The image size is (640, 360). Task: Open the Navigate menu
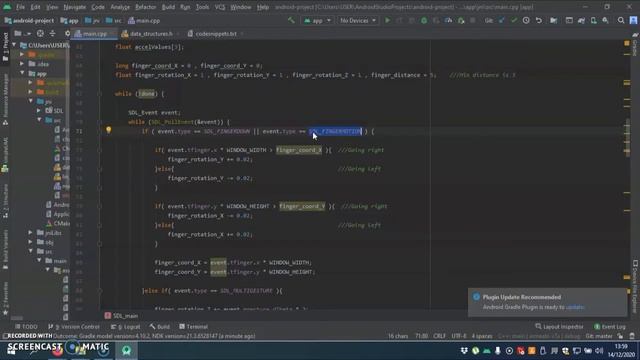click(75, 7)
